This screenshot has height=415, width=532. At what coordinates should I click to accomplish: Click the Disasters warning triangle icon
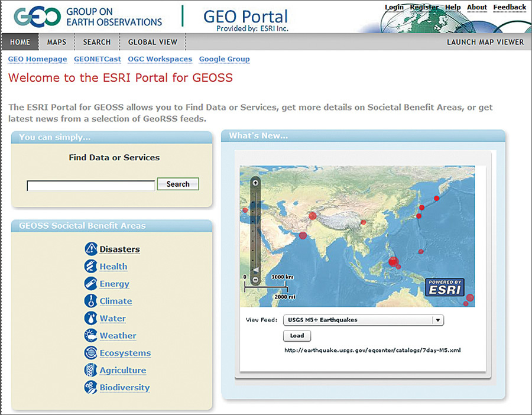coord(90,249)
